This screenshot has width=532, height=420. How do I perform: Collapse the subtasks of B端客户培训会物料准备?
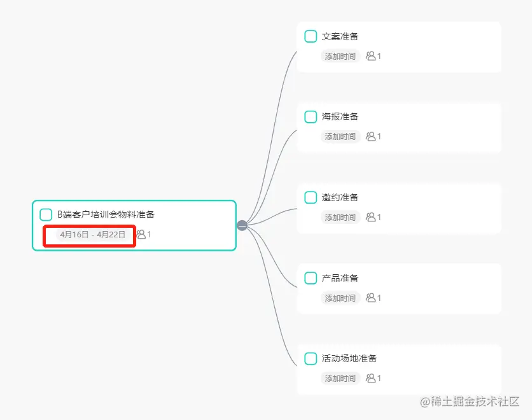coord(242,225)
